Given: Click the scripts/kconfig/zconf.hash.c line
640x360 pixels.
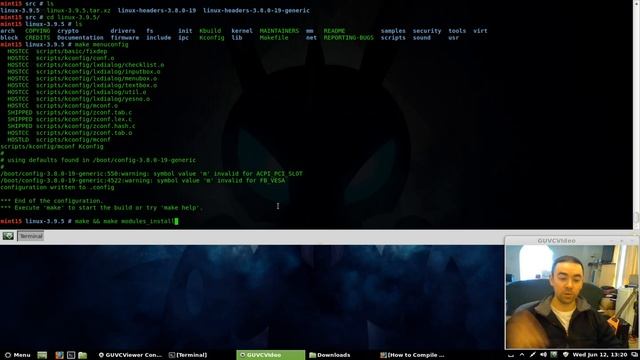Looking at the screenshot, I should pos(71,126).
